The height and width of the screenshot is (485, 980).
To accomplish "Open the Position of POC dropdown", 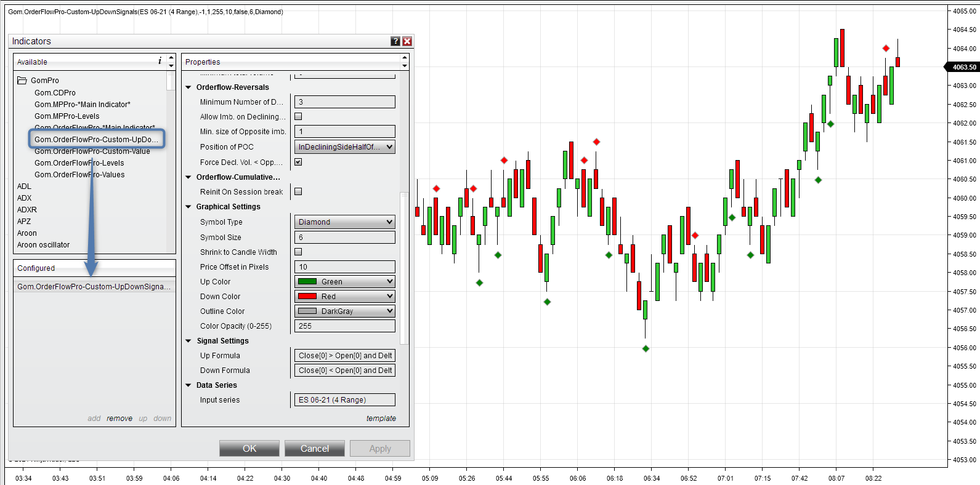I will pos(344,147).
